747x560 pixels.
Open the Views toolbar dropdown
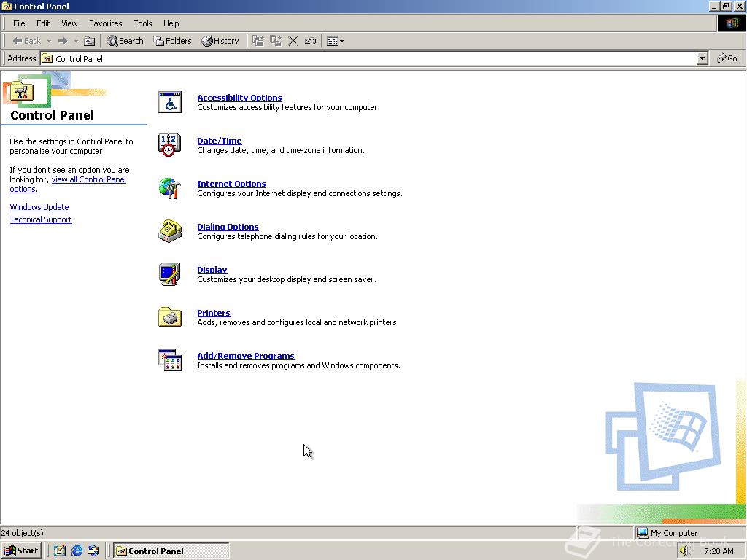tap(335, 41)
